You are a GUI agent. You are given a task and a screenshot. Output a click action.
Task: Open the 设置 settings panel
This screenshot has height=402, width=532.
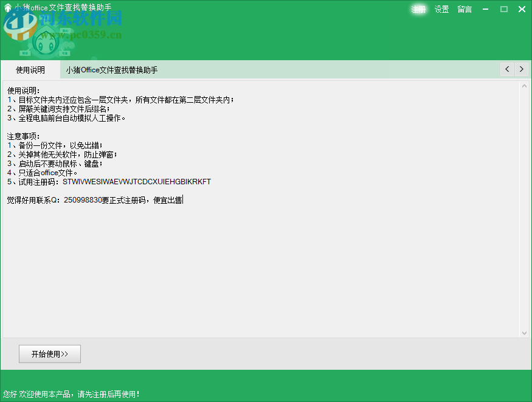pyautogui.click(x=441, y=9)
